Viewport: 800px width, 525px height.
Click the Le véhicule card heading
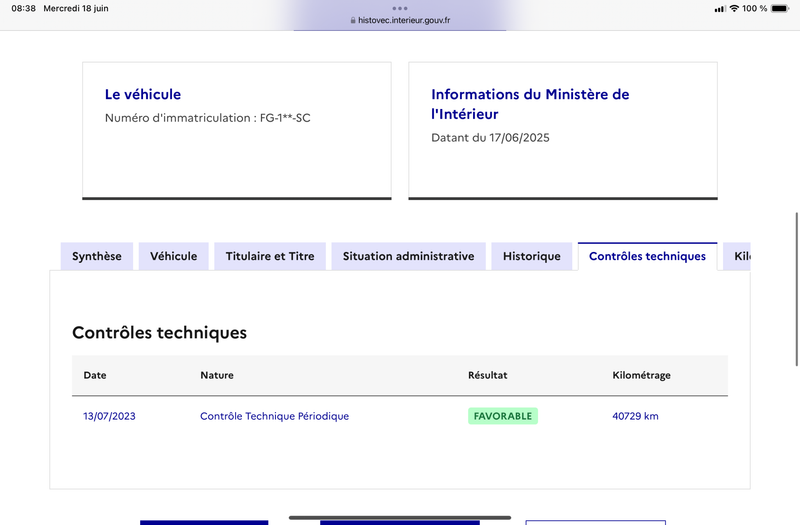click(143, 94)
